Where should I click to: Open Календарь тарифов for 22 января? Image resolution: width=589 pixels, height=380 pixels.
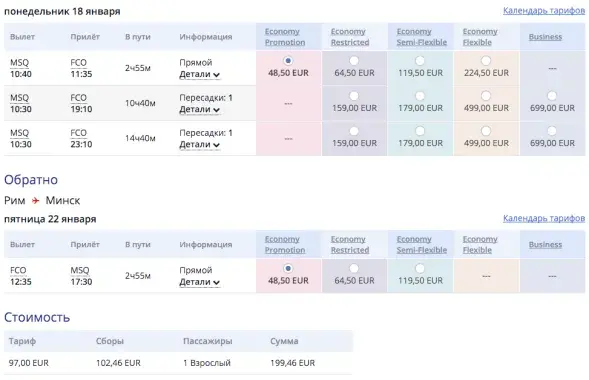pos(544,218)
